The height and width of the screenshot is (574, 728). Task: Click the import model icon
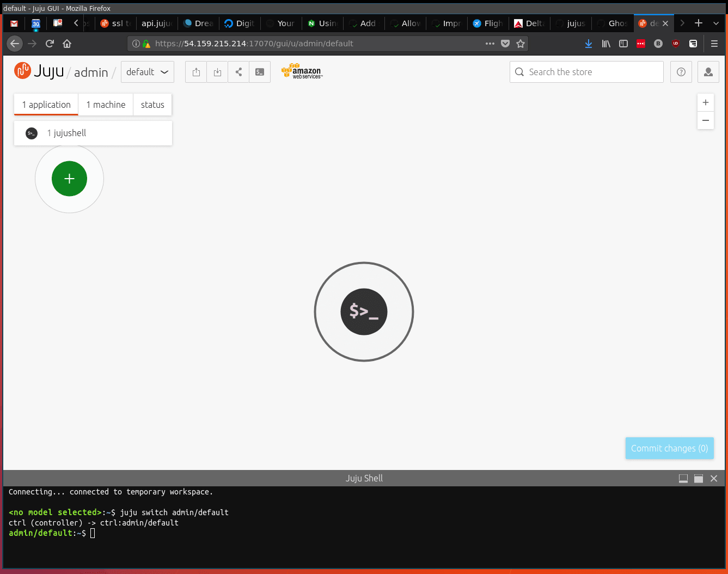(217, 72)
